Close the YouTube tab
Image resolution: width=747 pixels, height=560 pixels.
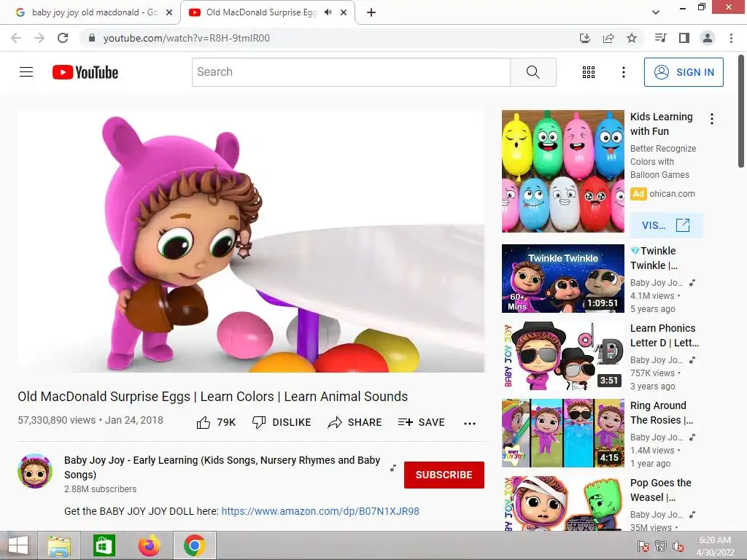click(x=344, y=13)
